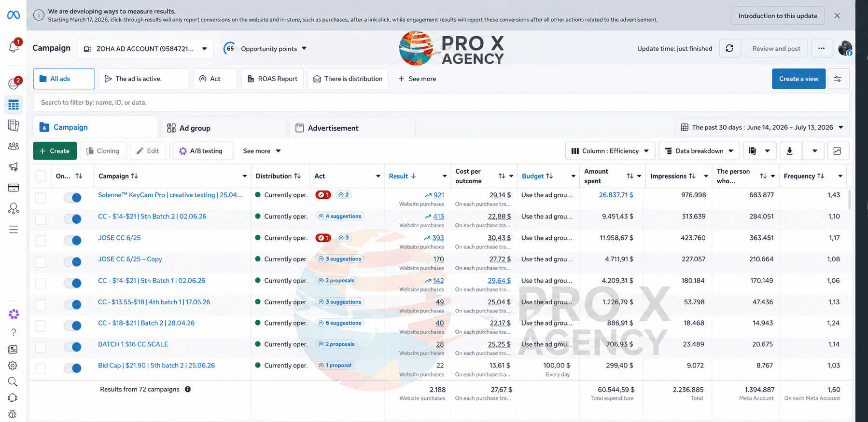Click the green Create button
The image size is (868, 422).
[x=55, y=151]
